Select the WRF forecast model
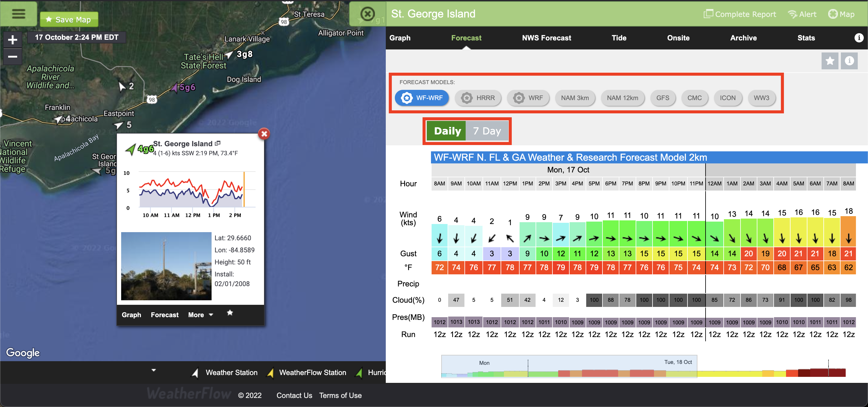The height and width of the screenshot is (407, 868). click(528, 98)
